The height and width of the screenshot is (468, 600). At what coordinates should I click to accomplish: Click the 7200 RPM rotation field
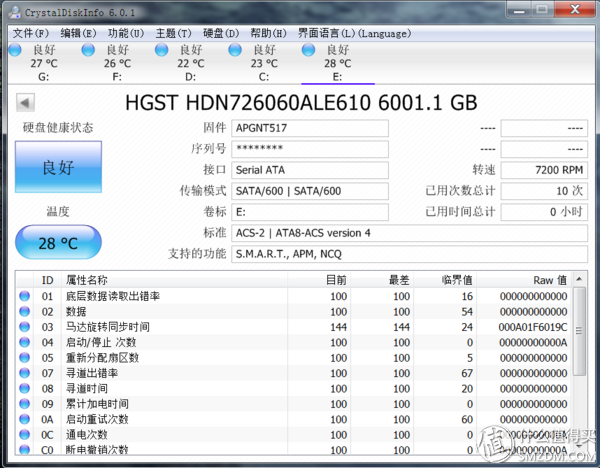click(544, 170)
